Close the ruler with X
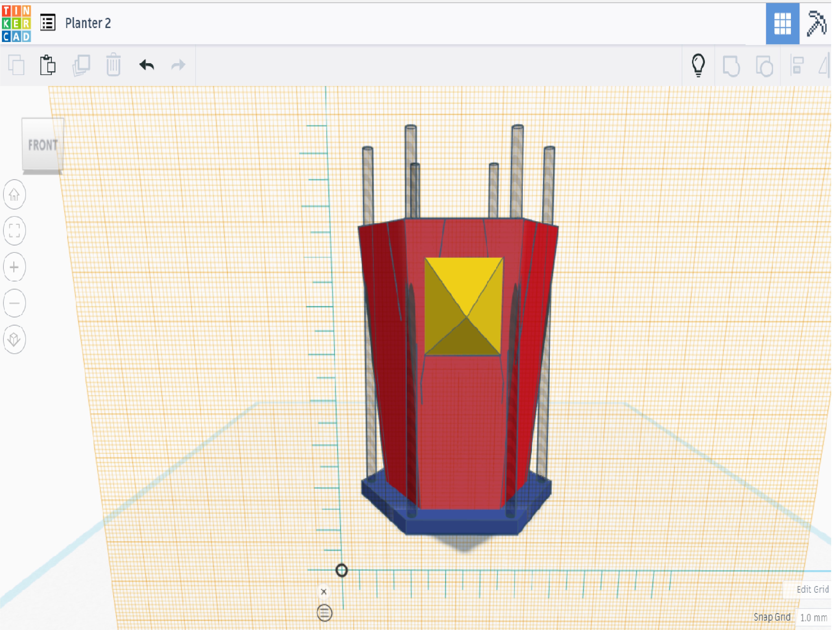The image size is (840, 630). click(x=324, y=592)
